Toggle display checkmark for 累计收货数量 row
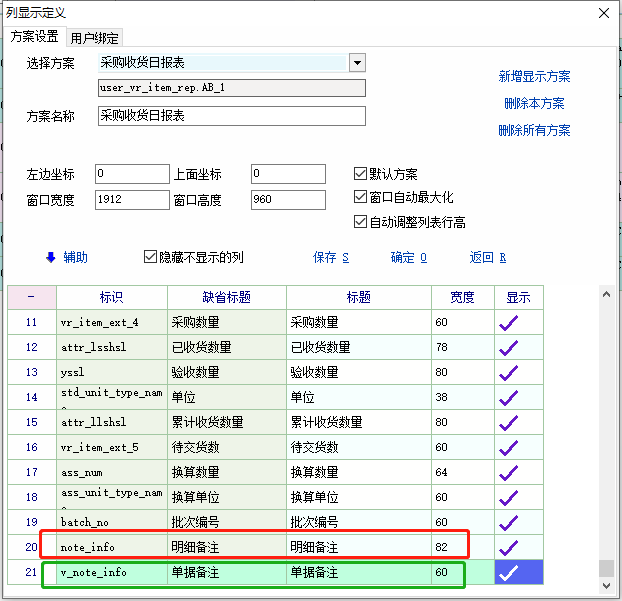622x601 pixels. point(508,422)
